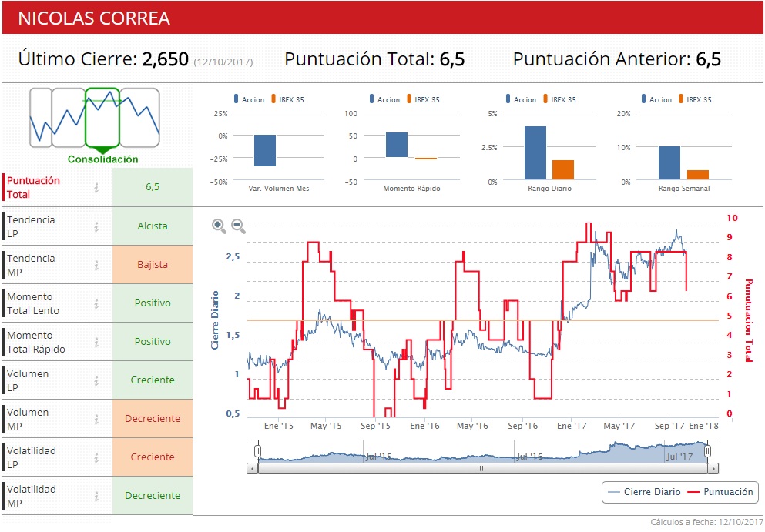Select the Decreciente value for Volumen MP
This screenshot has width=765, height=532.
153,419
